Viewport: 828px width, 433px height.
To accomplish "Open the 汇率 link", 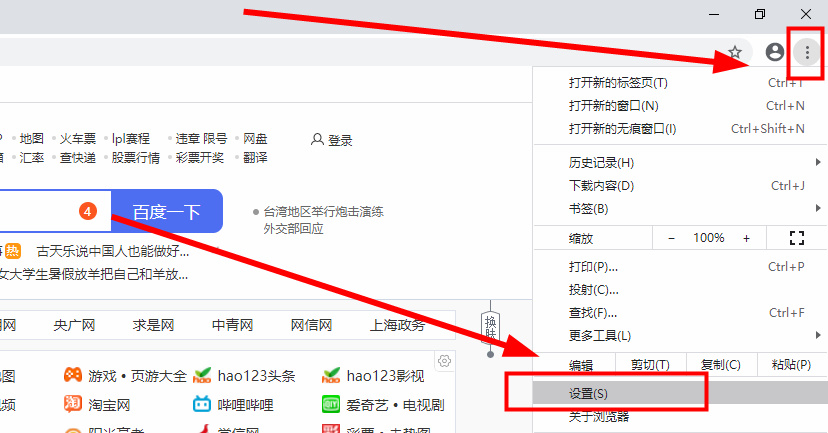I will click(x=32, y=157).
